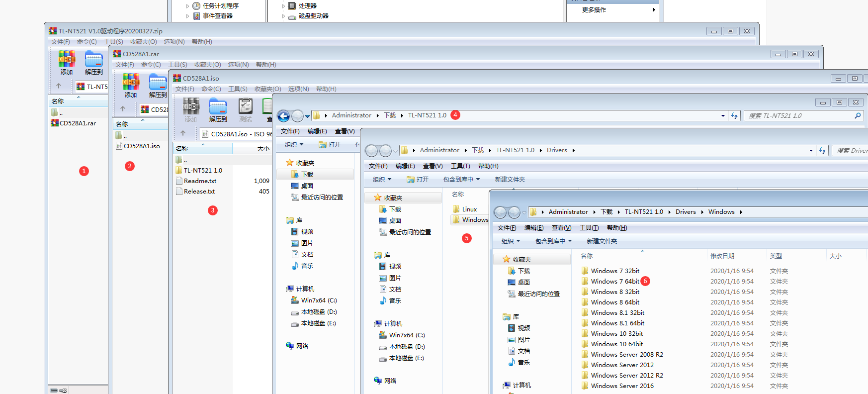Select Windows 10 64bit folder
The height and width of the screenshot is (394, 868).
(612, 344)
